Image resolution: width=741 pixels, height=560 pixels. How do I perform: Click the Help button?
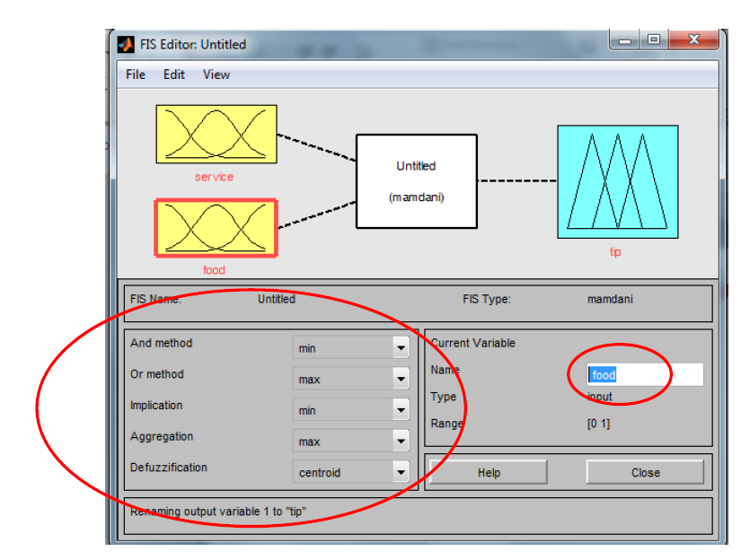489,472
